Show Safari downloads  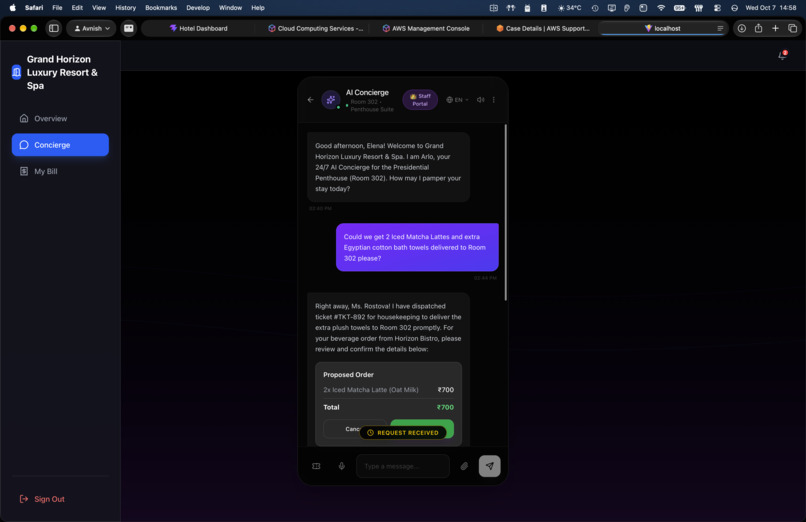pos(741,28)
